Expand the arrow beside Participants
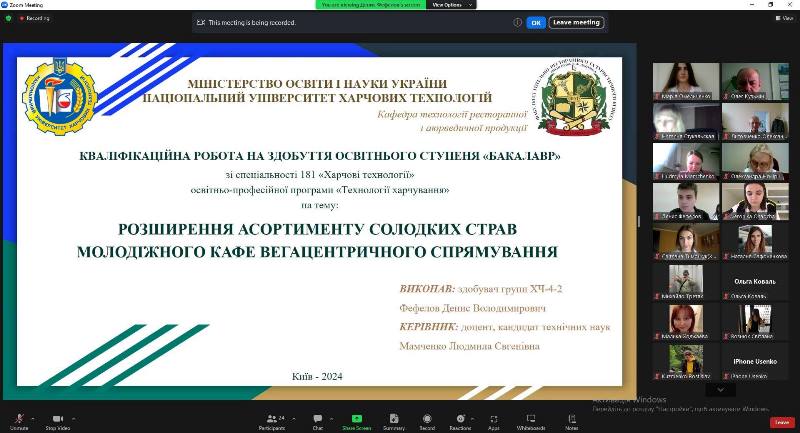Screen dimensions: 800x433 [x=293, y=419]
